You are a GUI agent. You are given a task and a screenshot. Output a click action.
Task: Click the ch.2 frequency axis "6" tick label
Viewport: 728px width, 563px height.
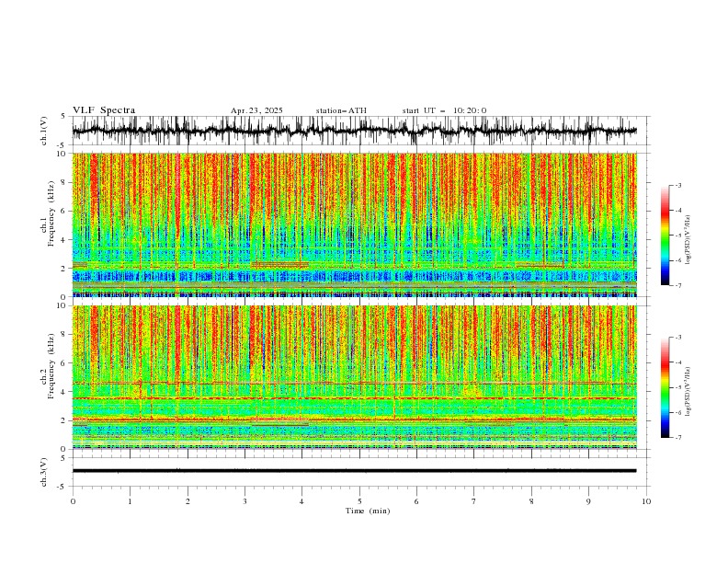[64, 363]
